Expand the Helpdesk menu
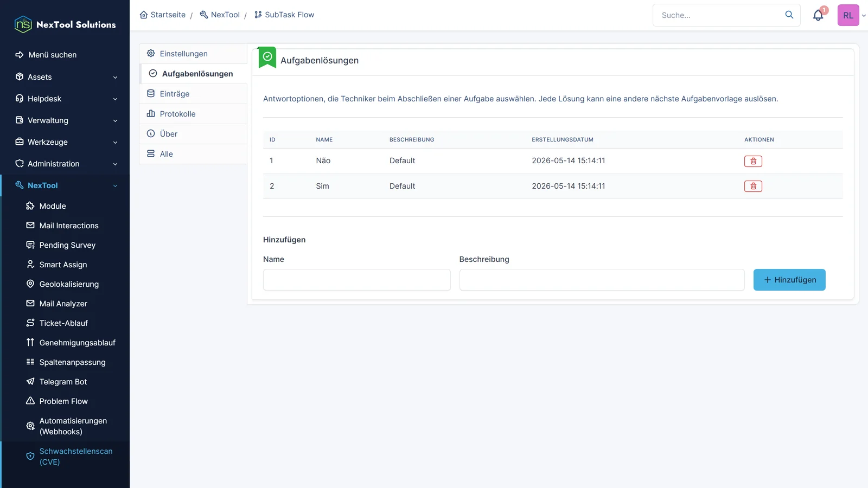Image resolution: width=868 pixels, height=488 pixels. coord(66,99)
